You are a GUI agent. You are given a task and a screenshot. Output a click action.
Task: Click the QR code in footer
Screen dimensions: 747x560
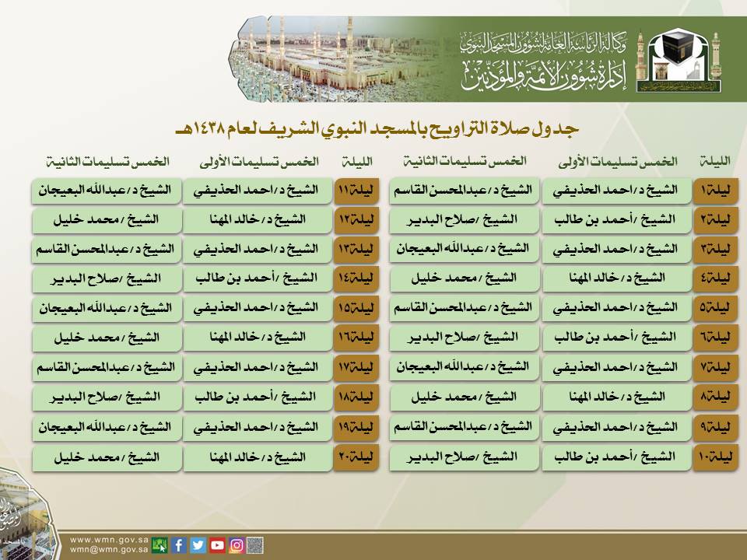255,544
